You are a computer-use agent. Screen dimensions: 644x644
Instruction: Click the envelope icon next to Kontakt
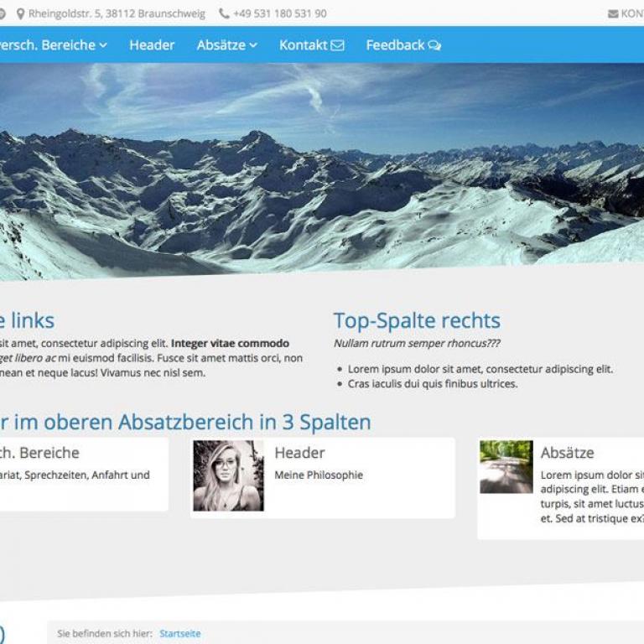pos(337,45)
